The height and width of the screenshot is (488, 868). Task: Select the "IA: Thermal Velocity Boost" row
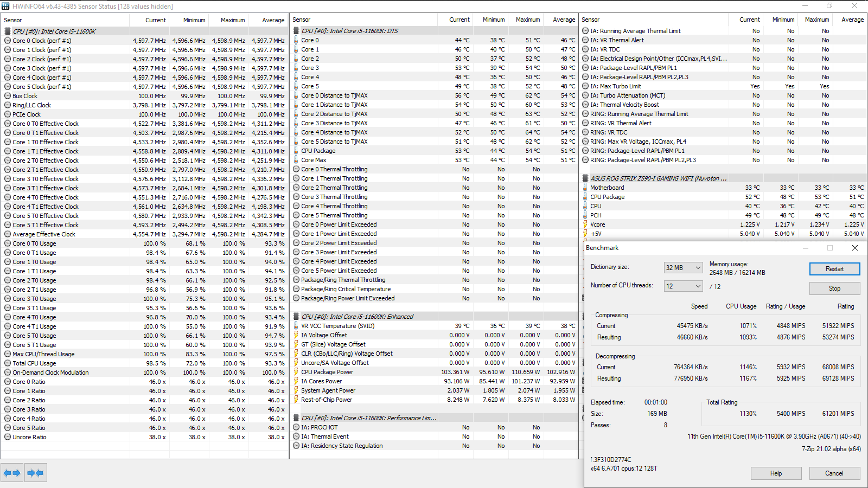pyautogui.click(x=723, y=105)
